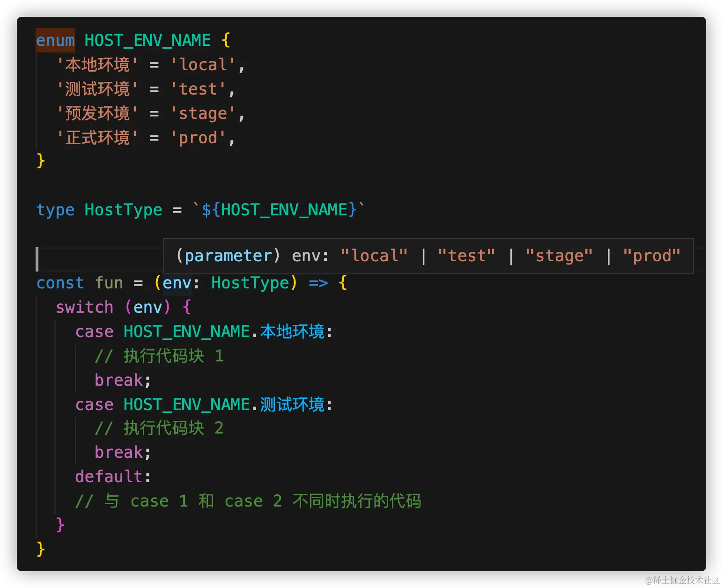Select HostType in the type alias declaration
723x588 pixels.
coord(123,210)
